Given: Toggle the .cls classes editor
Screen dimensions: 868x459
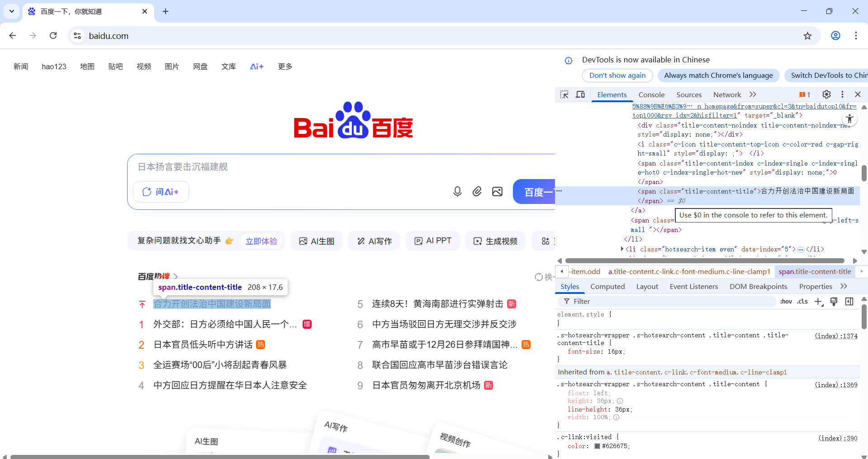Looking at the screenshot, I should pos(802,301).
